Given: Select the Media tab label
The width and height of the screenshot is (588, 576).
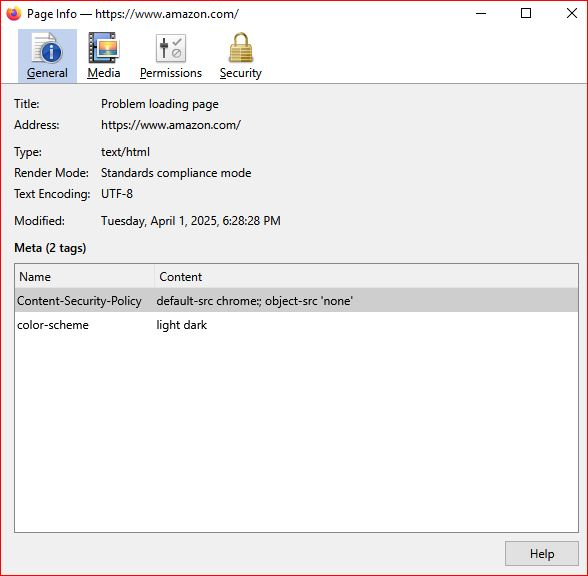Looking at the screenshot, I should (104, 73).
